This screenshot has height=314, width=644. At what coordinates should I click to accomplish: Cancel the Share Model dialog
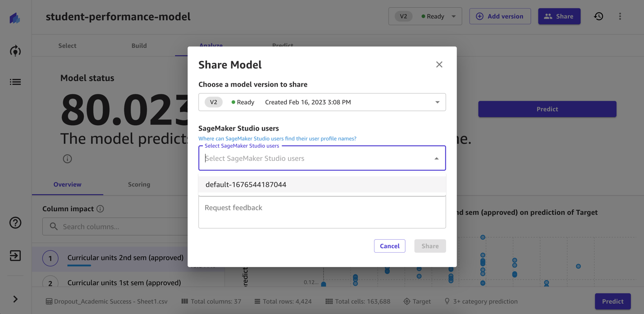389,246
